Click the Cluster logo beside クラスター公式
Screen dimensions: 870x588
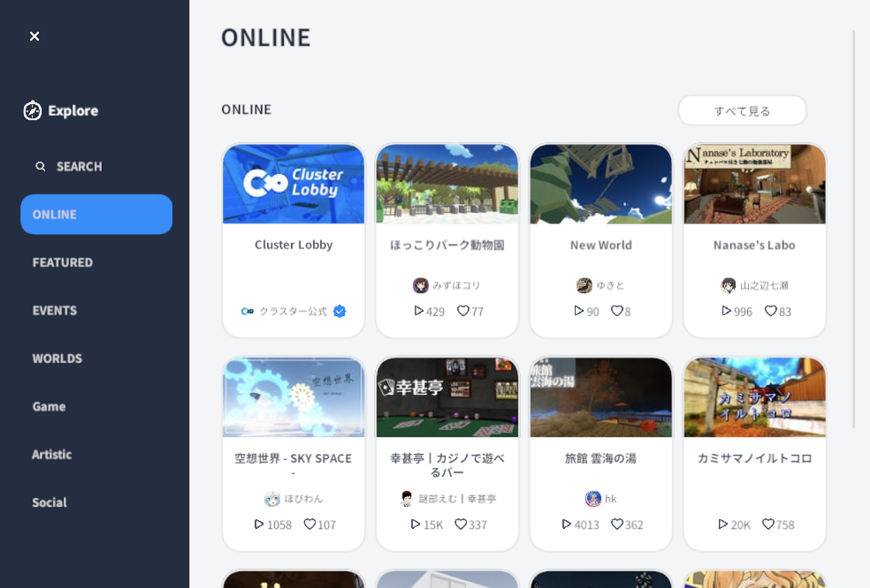tap(247, 311)
